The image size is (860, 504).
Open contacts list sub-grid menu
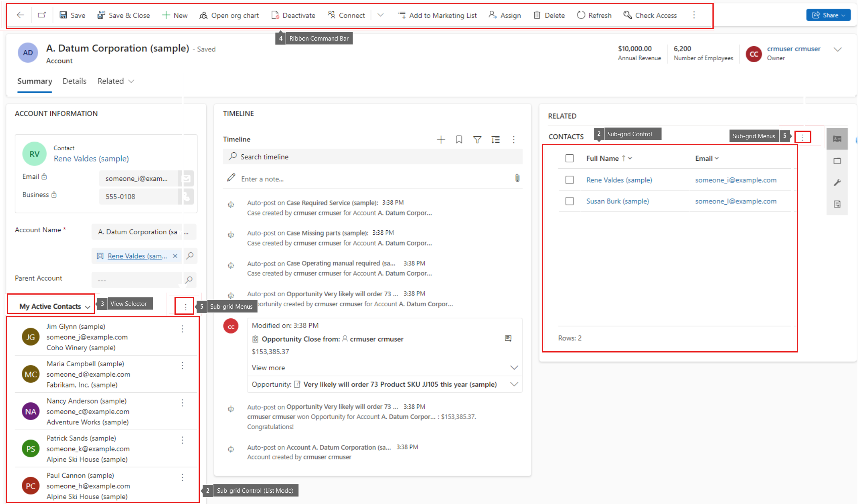pyautogui.click(x=185, y=307)
